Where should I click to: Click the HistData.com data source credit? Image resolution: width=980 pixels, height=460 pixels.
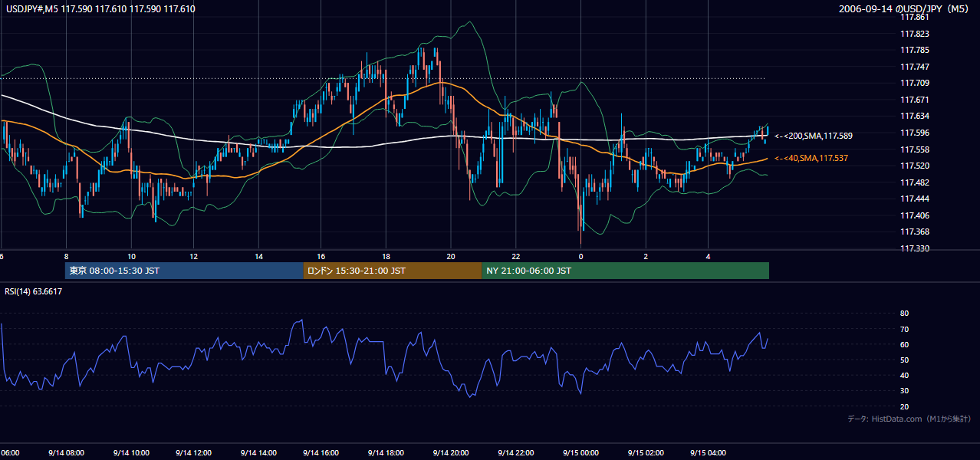point(909,419)
